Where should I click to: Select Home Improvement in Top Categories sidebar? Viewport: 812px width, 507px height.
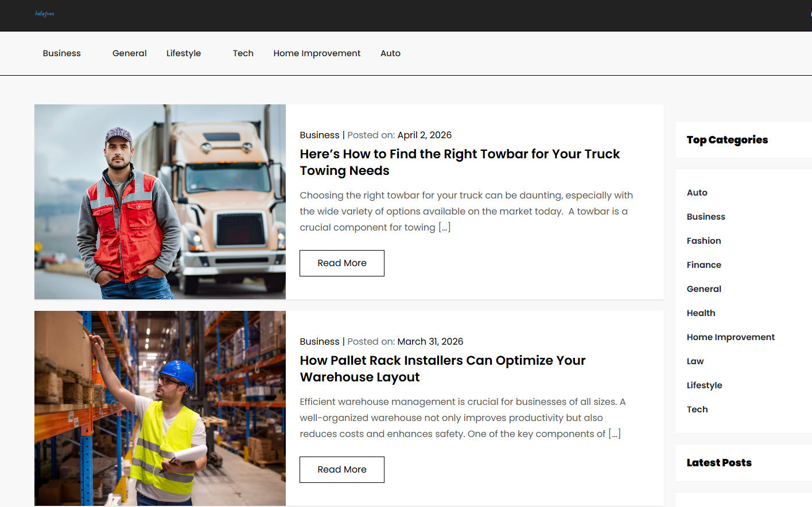(731, 337)
